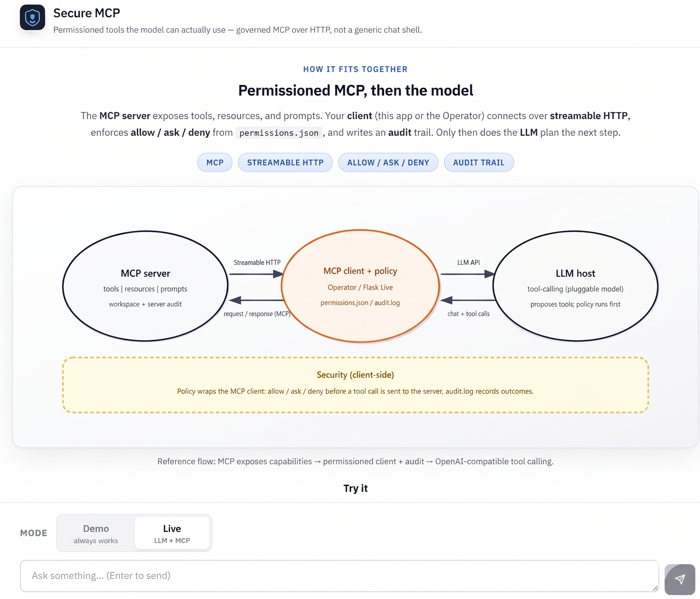Screen dimensions: 700x599
Task: Click the Secure MCP title text
Action: (87, 13)
